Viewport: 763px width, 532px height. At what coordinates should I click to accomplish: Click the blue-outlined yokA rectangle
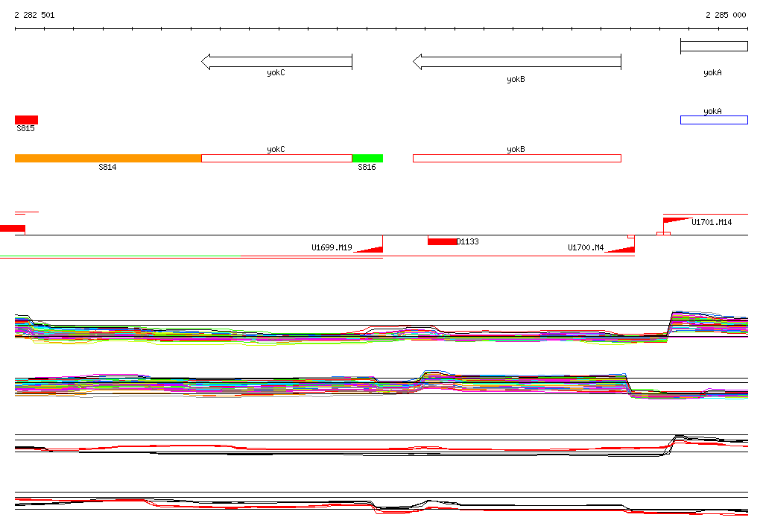click(714, 120)
